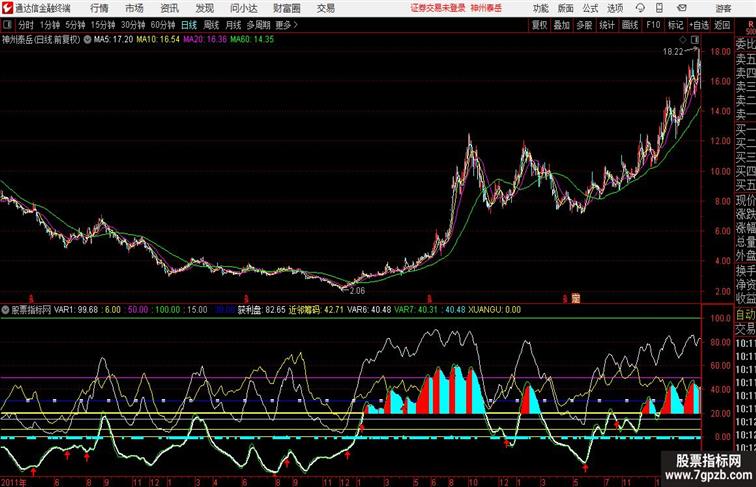The height and width of the screenshot is (487, 756).
Task: Toggle the side panel icon above the price axis
Action: coord(695,39)
